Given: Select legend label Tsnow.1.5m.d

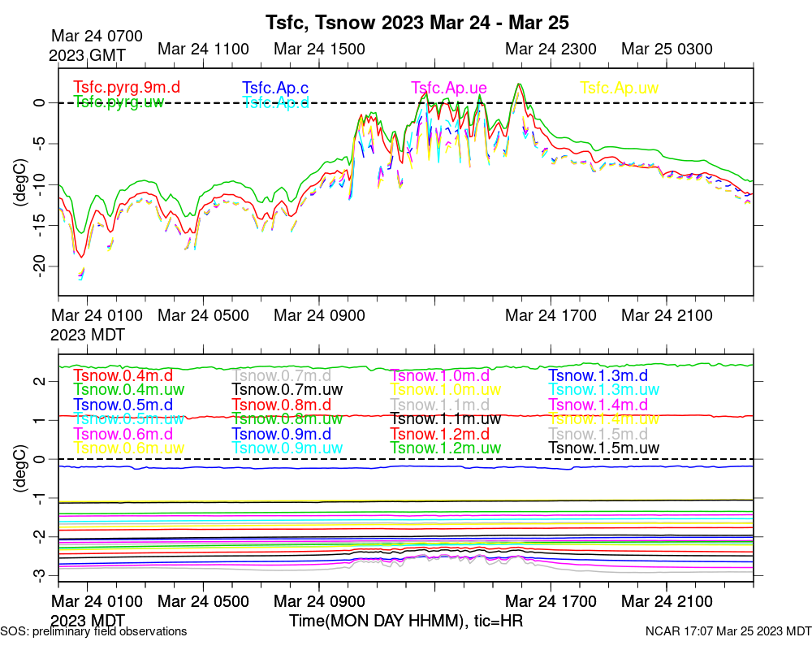Looking at the screenshot, I should [x=598, y=434].
